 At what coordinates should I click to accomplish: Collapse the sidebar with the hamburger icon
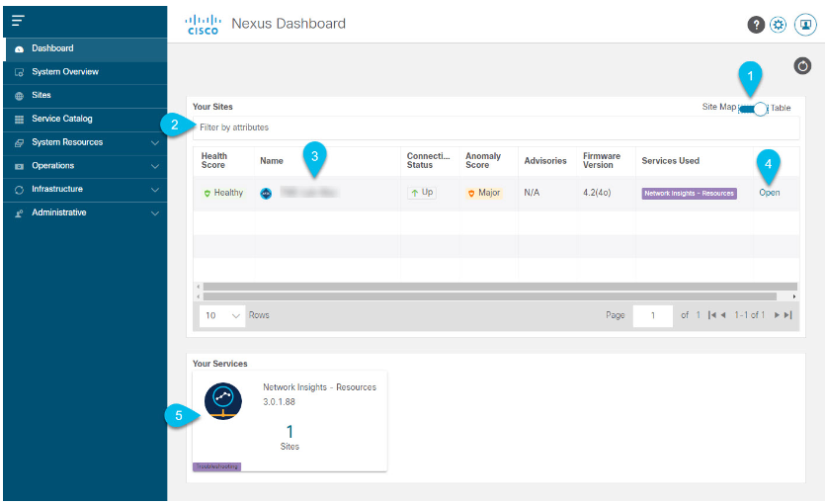click(x=19, y=21)
